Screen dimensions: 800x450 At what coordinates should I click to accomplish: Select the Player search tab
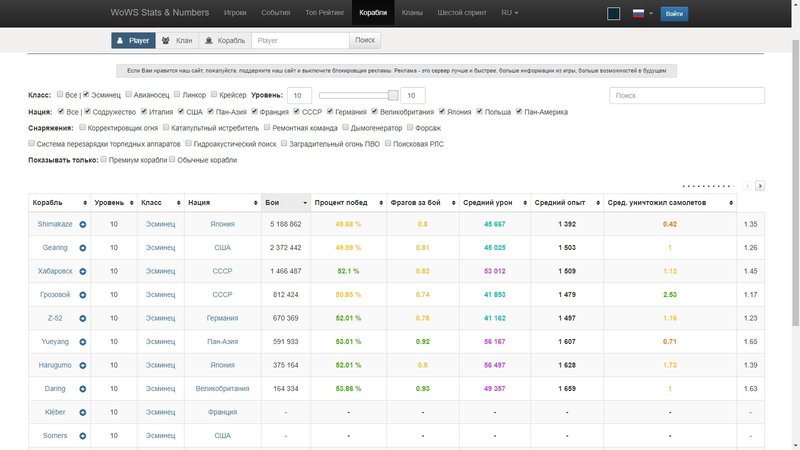[133, 40]
